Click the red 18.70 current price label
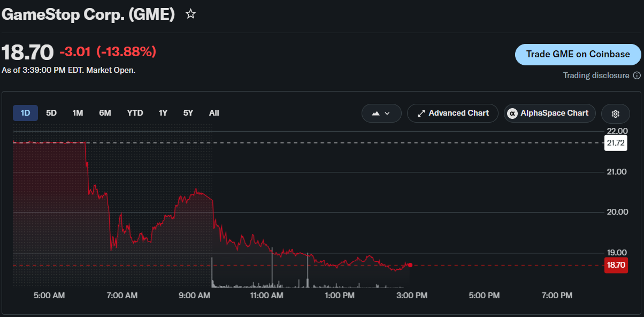The image size is (644, 317). (x=615, y=266)
